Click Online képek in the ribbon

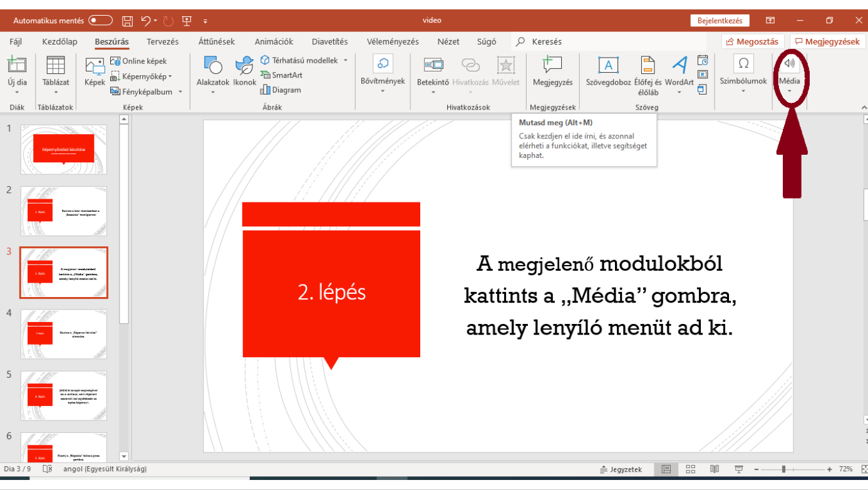138,61
